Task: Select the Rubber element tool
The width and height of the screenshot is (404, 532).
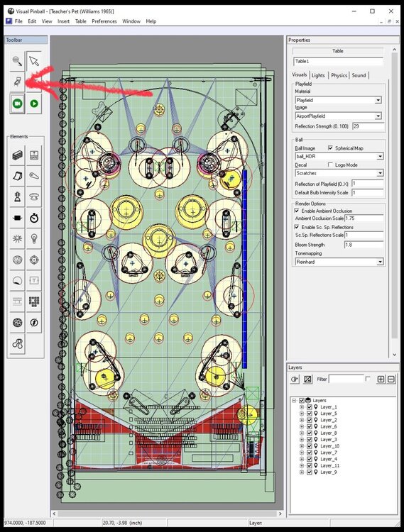Action: pos(17,343)
